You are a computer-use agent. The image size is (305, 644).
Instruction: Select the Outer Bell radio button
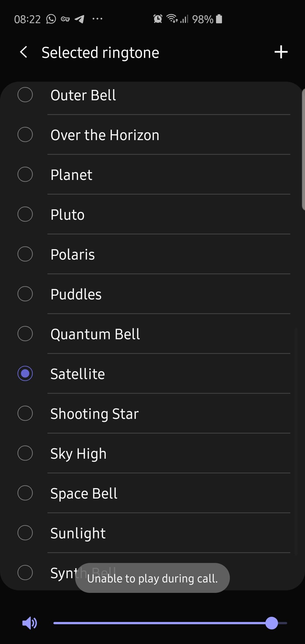pyautogui.click(x=25, y=95)
